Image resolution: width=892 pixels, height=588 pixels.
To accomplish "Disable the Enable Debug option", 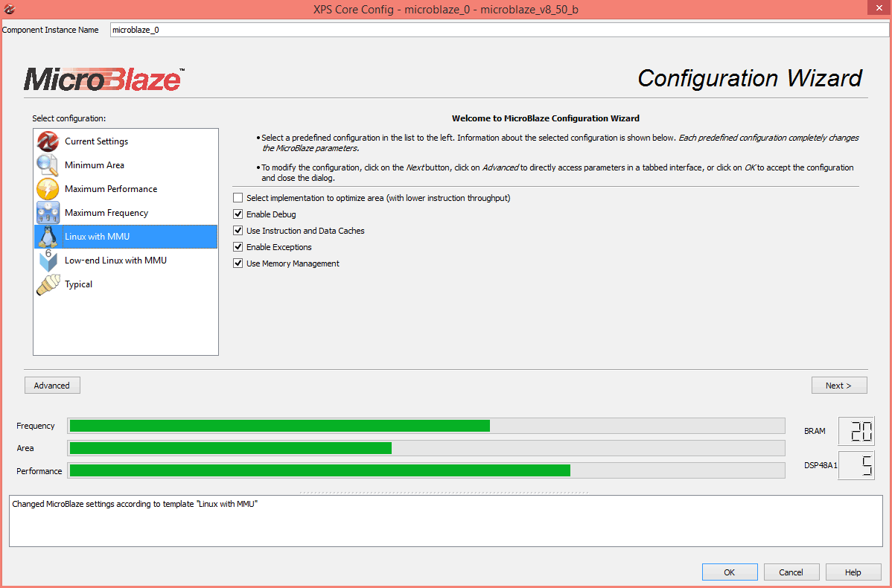I will [238, 214].
